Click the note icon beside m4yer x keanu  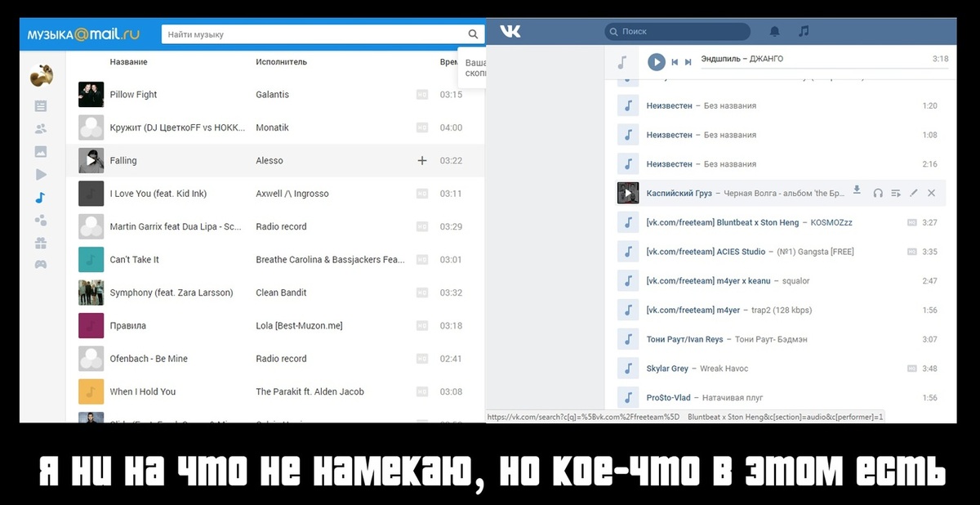(x=627, y=281)
